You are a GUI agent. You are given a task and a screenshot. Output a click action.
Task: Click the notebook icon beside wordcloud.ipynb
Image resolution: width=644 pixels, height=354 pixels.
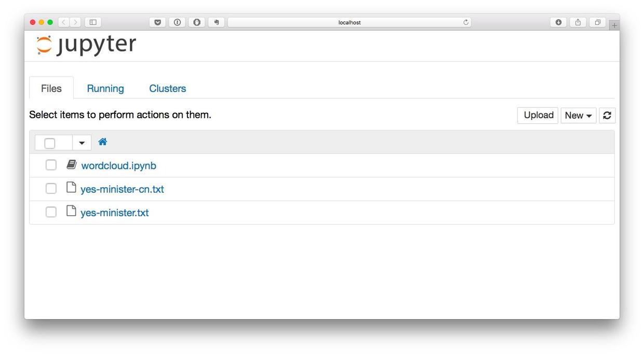coord(72,165)
